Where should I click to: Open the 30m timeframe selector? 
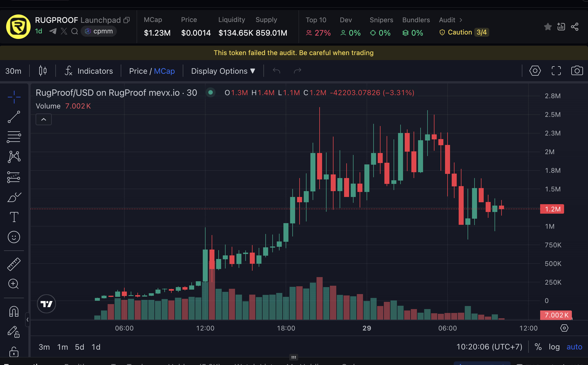click(x=13, y=71)
